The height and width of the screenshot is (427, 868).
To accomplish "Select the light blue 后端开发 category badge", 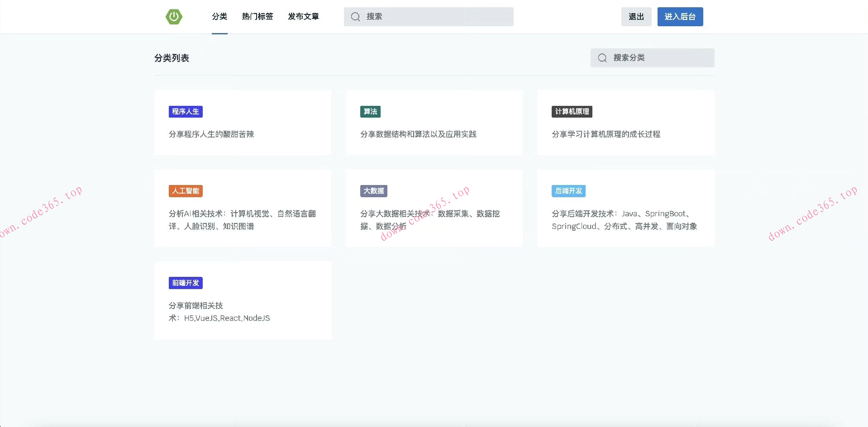I will (568, 190).
